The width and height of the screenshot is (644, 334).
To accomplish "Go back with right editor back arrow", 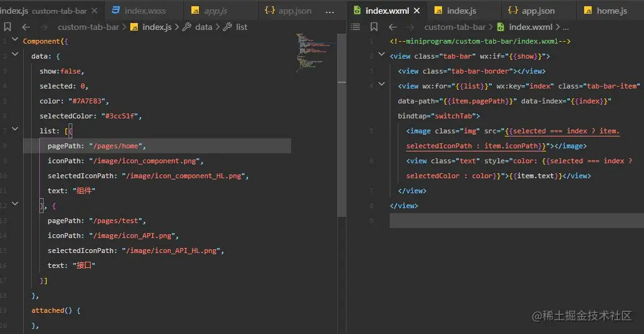I will pyautogui.click(x=393, y=27).
